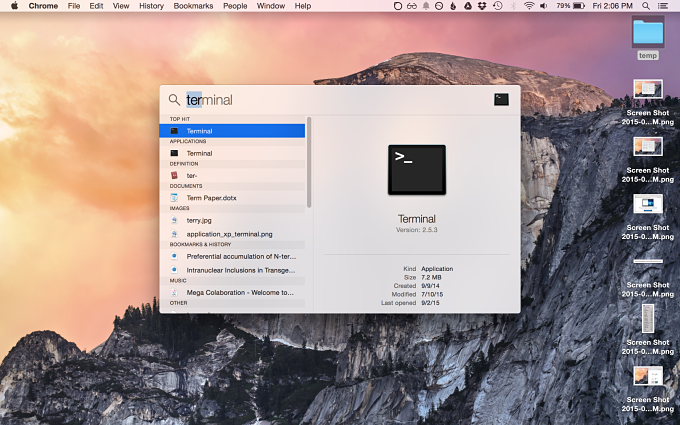Click the notification bell menu bar icon

point(426,6)
